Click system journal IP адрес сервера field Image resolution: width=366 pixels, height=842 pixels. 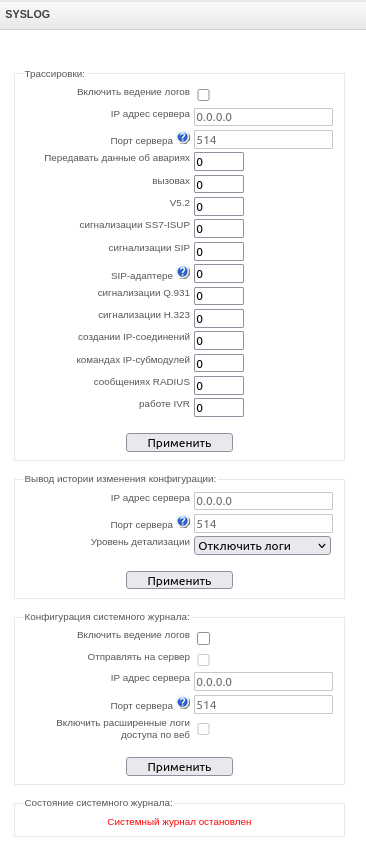click(263, 682)
